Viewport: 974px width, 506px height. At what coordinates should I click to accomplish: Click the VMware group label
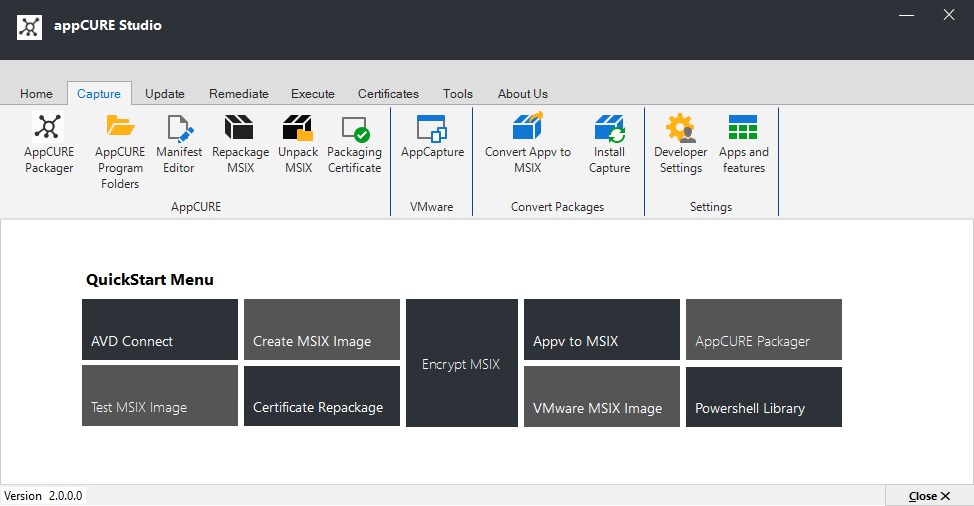(431, 207)
